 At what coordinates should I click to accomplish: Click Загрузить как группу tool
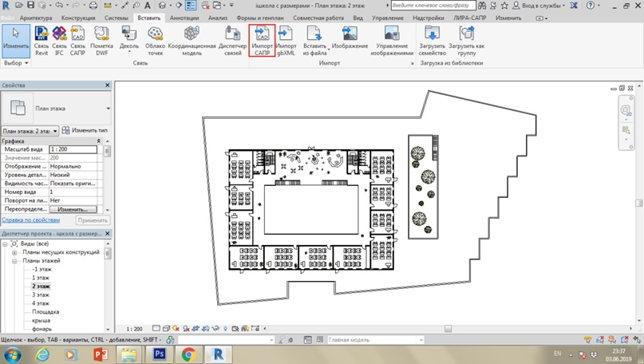[467, 41]
